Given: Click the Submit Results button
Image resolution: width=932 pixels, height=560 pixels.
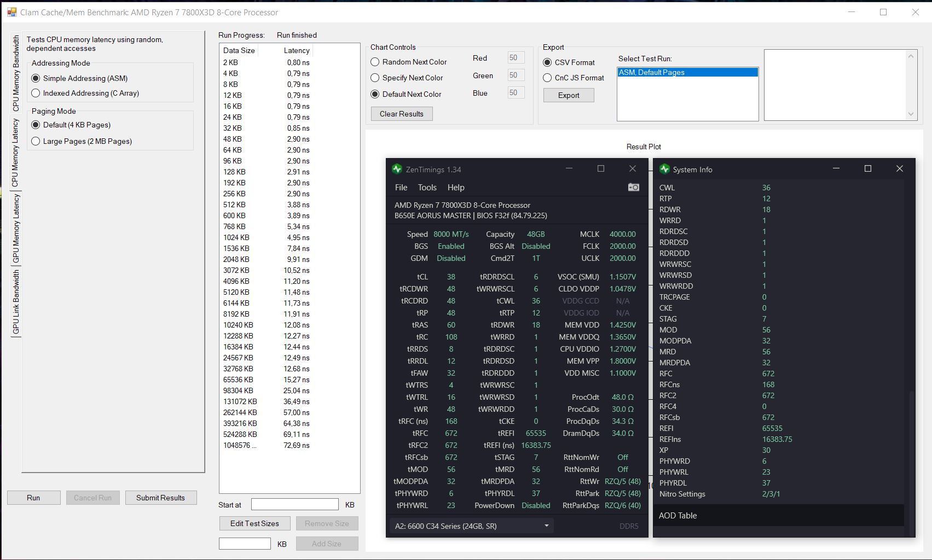Looking at the screenshot, I should pyautogui.click(x=160, y=498).
